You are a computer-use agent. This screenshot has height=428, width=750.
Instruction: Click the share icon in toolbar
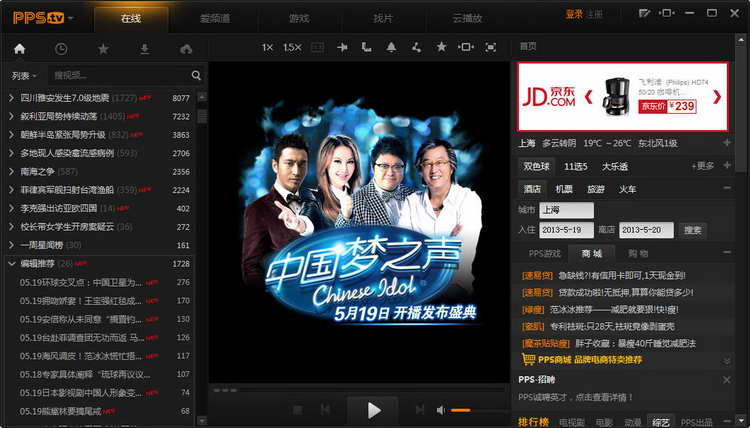tap(416, 47)
